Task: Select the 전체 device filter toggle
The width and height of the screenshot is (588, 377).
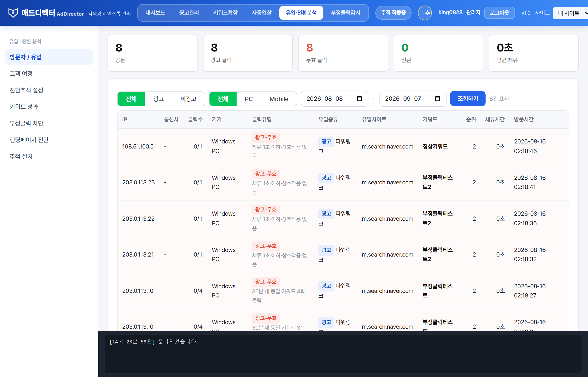Action: tap(223, 99)
